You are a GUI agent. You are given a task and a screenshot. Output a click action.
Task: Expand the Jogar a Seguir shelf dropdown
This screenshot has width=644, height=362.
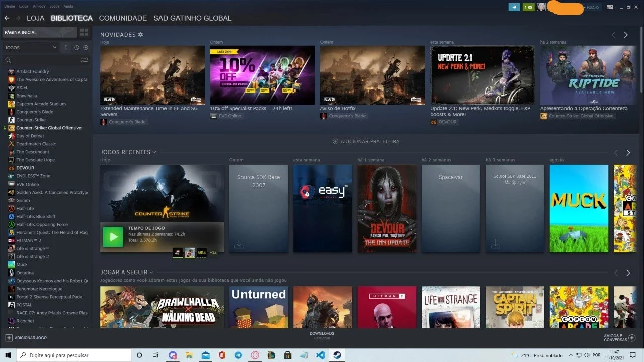[151, 273]
